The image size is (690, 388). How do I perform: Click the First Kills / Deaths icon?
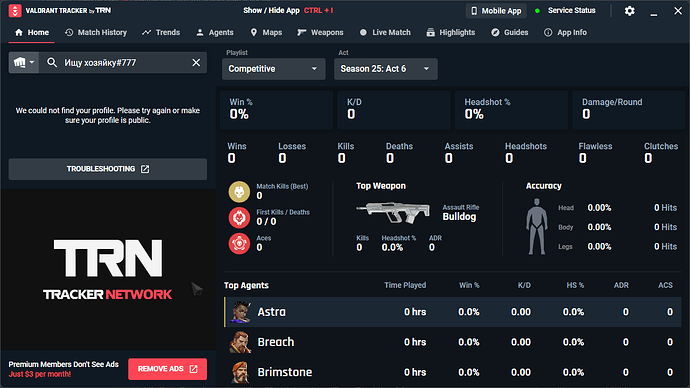click(x=239, y=218)
